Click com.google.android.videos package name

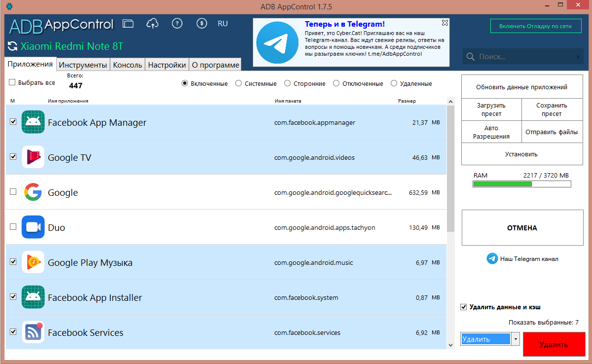tap(314, 158)
